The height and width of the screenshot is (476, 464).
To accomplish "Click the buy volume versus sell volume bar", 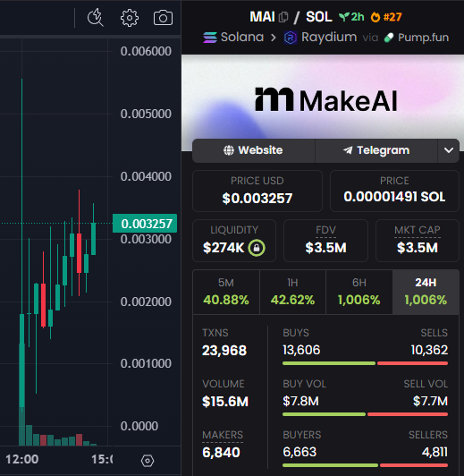I will (x=365, y=414).
